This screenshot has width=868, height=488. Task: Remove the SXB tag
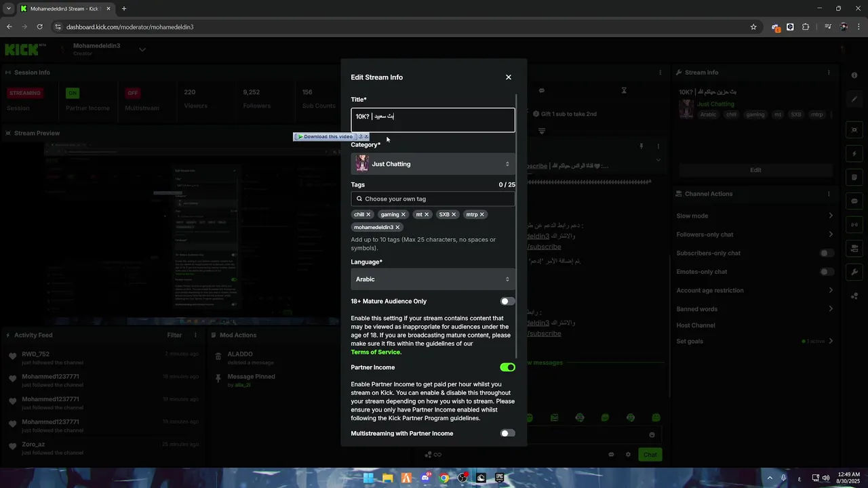[454, 214]
